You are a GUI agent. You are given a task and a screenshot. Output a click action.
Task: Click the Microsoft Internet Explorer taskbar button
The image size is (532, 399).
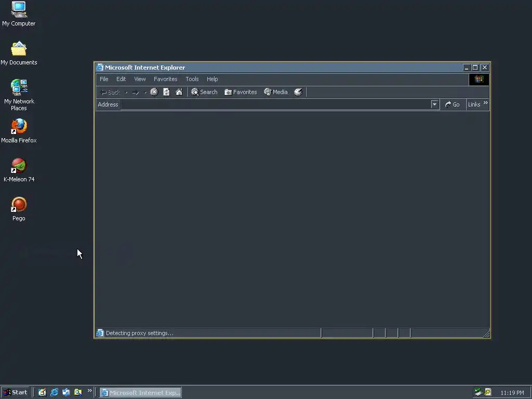[x=140, y=393]
